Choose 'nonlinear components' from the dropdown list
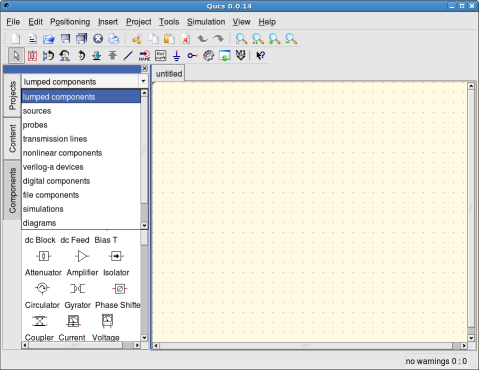The image size is (479, 370). point(81,153)
